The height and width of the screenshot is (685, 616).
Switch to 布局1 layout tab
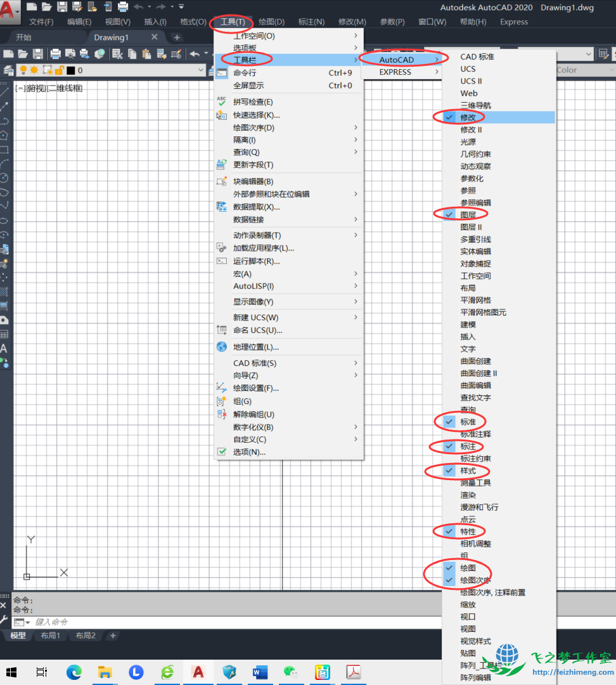pyautogui.click(x=51, y=635)
